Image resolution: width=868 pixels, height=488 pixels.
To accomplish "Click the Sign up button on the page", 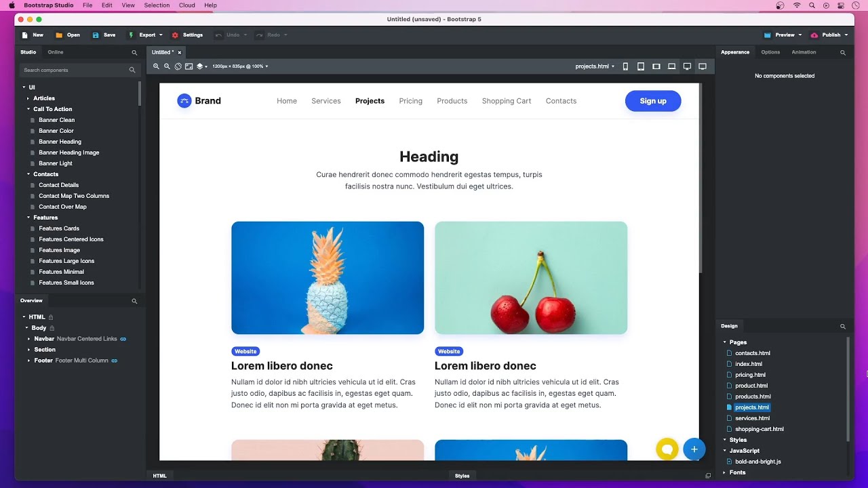I will [653, 101].
